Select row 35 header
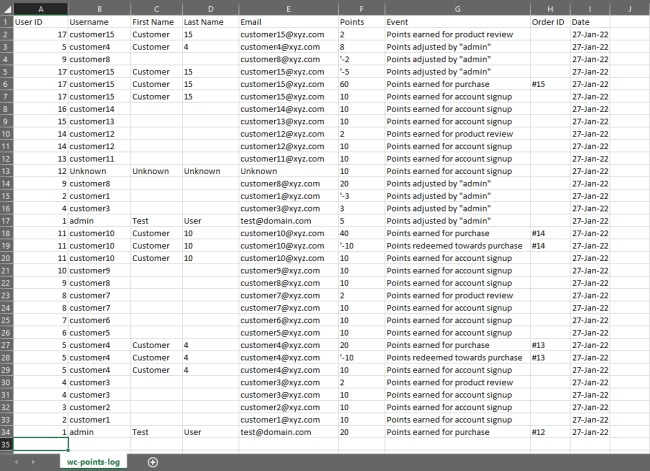 point(6,444)
